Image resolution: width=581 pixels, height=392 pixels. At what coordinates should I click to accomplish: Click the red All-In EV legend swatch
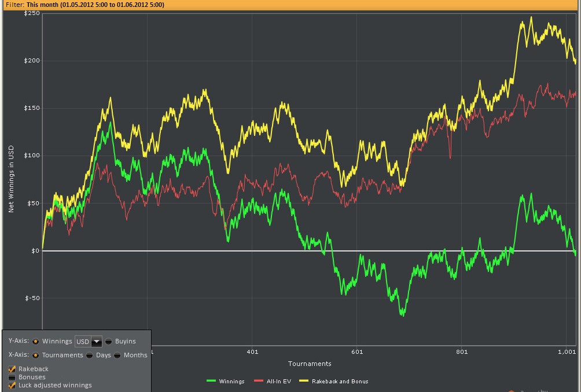259,381
